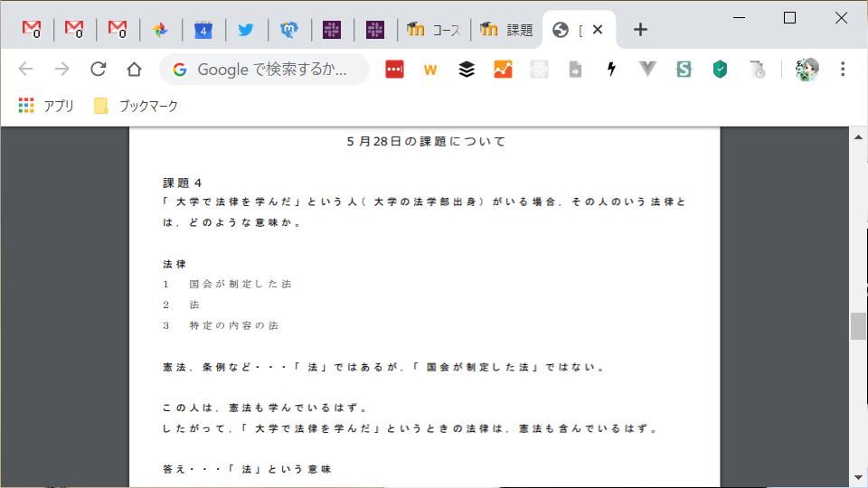868x488 pixels.
Task: Open the orange chart analytics extension
Action: pos(503,70)
